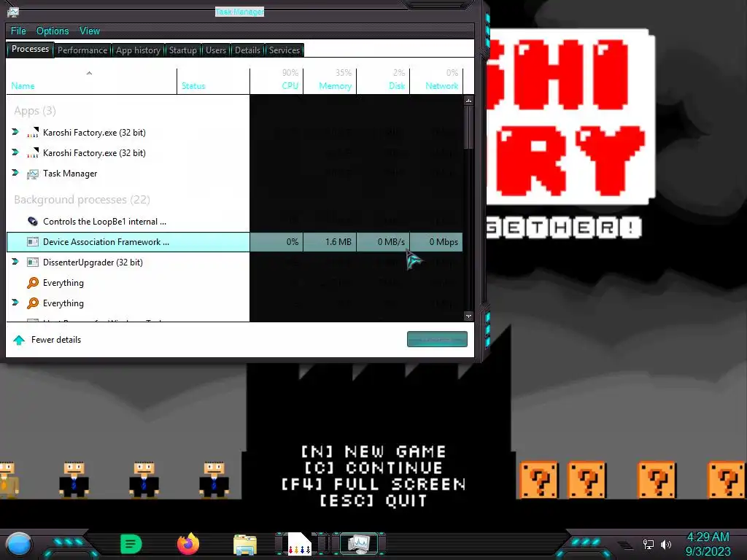Click the second Everything magnifier icon
The image size is (747, 560).
[x=32, y=303]
